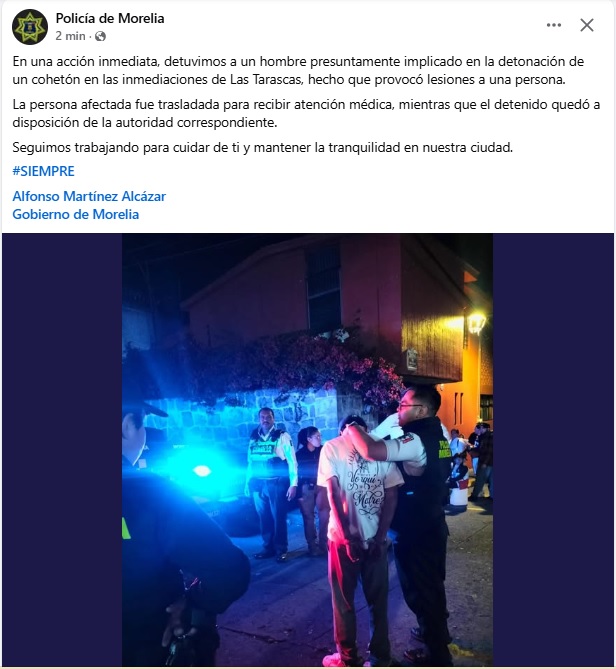Visit the Alfonso Martínez Alcázar tagged page
This screenshot has width=616, height=669.
(89, 196)
